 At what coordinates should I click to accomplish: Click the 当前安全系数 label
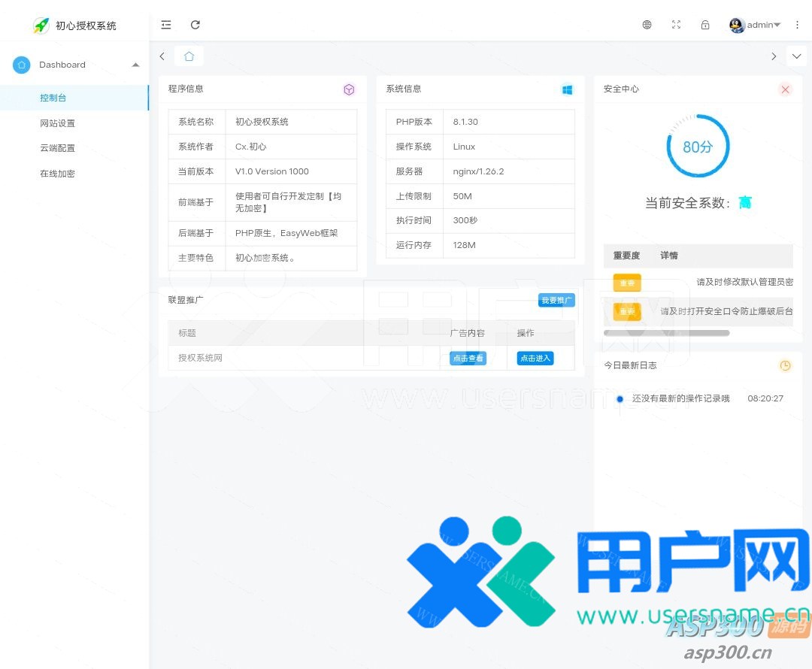click(x=687, y=202)
